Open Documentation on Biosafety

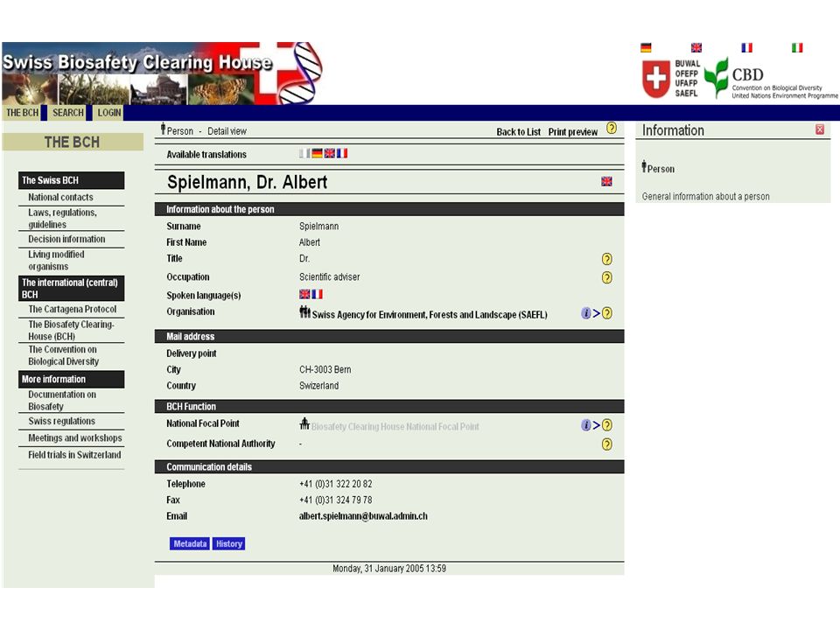coord(62,400)
